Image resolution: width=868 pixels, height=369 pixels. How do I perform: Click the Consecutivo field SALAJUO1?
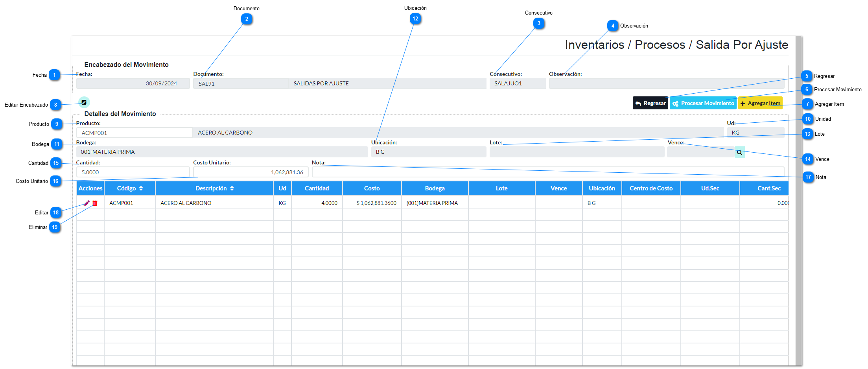(x=518, y=83)
